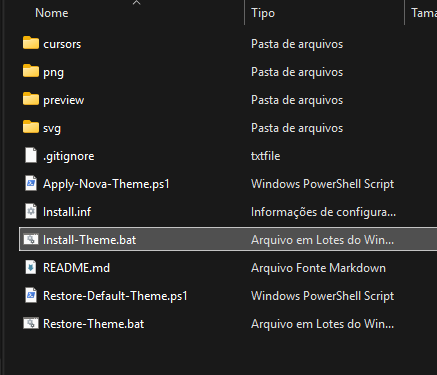Select the Restore-Theme.bat file name
The height and width of the screenshot is (375, 437).
pos(94,324)
